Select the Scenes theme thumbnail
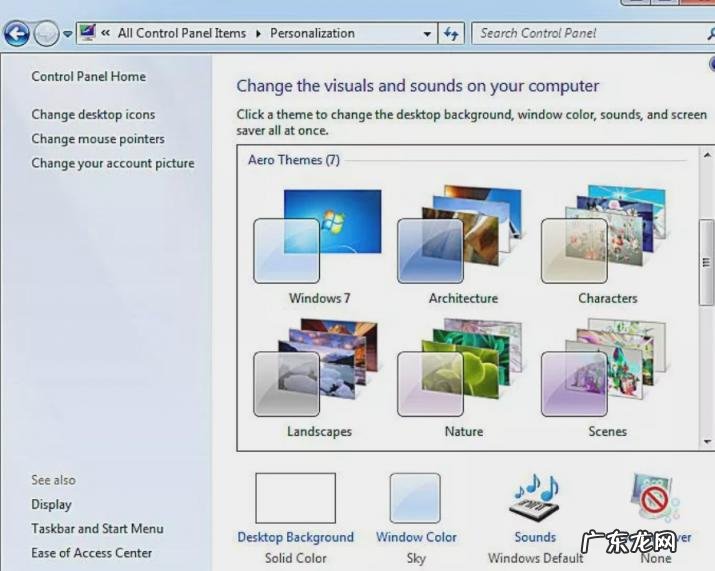 point(604,368)
